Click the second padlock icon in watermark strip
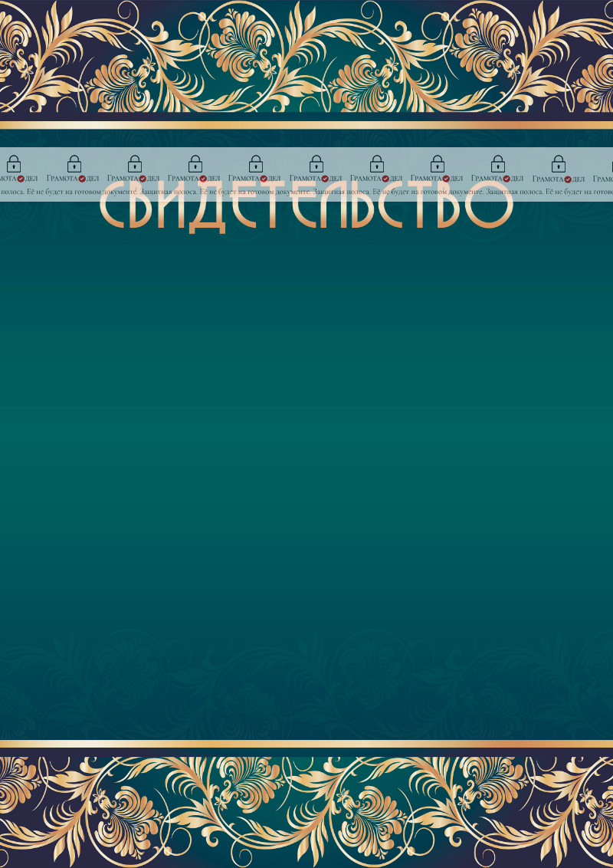The height and width of the screenshot is (868, 613). coord(74,163)
